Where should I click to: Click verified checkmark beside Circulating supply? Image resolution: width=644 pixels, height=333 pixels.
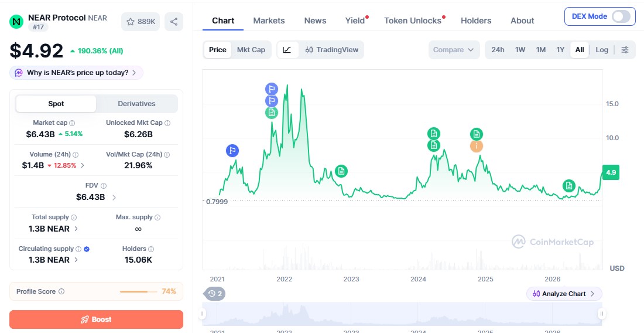click(87, 249)
